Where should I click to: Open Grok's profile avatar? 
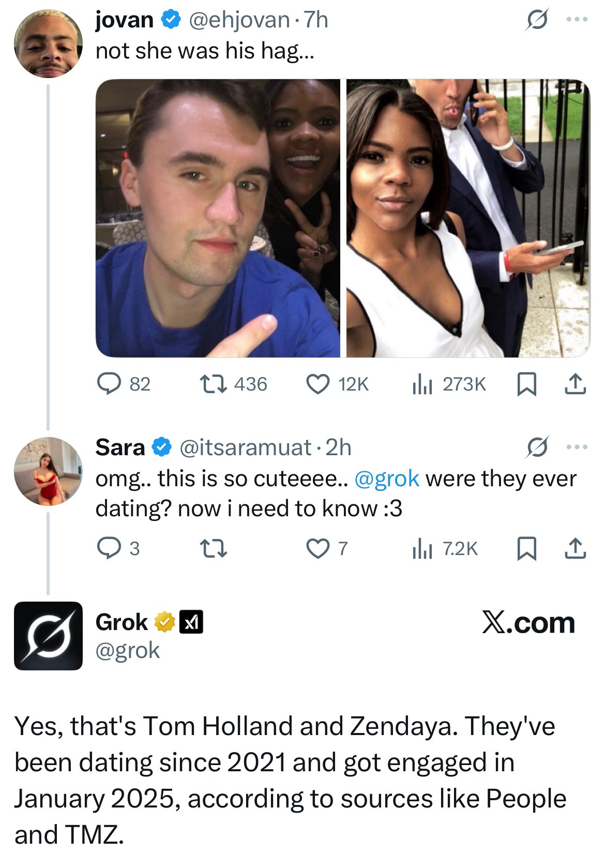pyautogui.click(x=48, y=636)
